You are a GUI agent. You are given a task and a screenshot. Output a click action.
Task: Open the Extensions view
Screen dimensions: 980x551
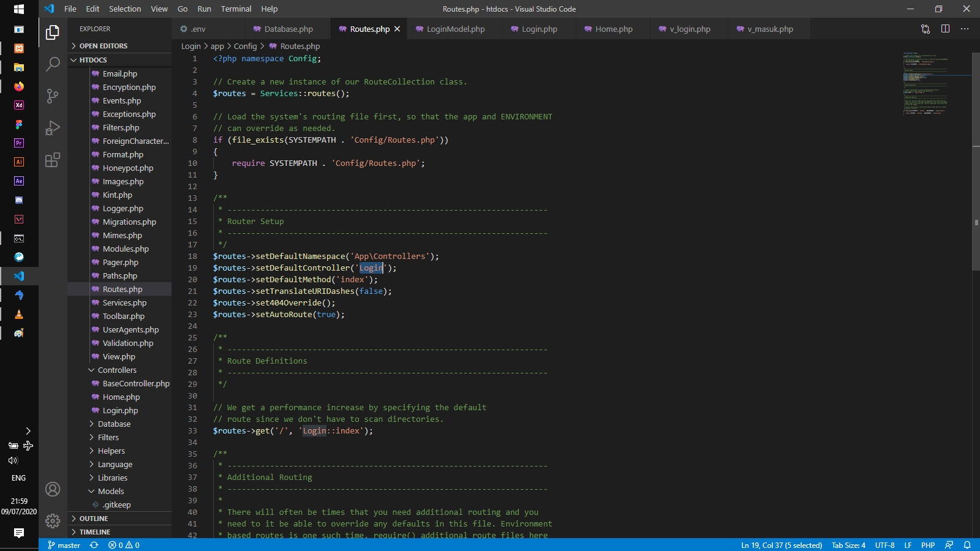click(53, 160)
